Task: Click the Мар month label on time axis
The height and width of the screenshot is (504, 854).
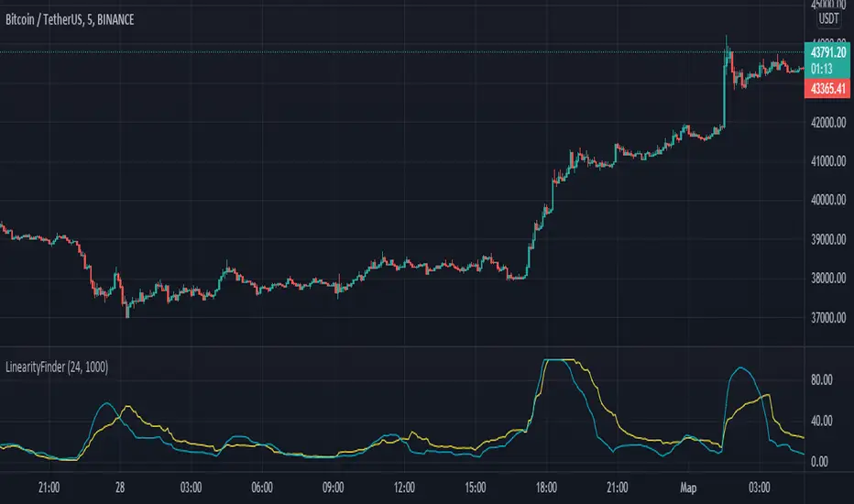Action: [x=687, y=486]
